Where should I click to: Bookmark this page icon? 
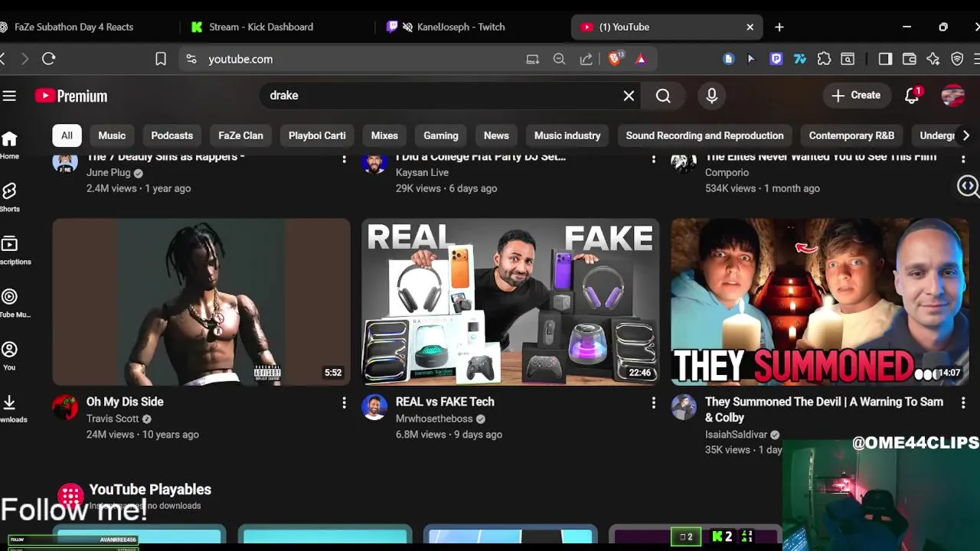click(161, 59)
